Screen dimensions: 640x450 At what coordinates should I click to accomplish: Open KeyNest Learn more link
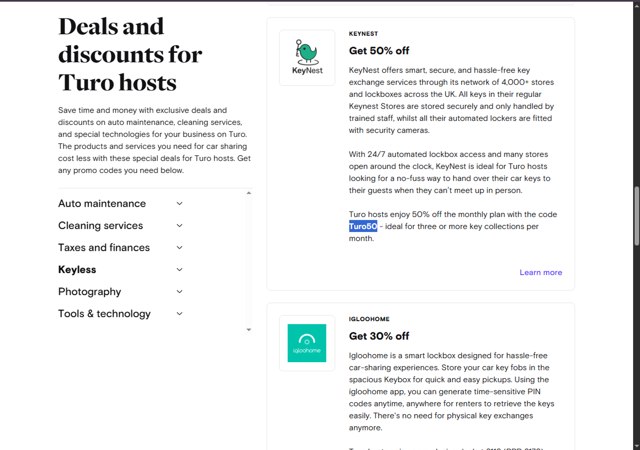540,272
